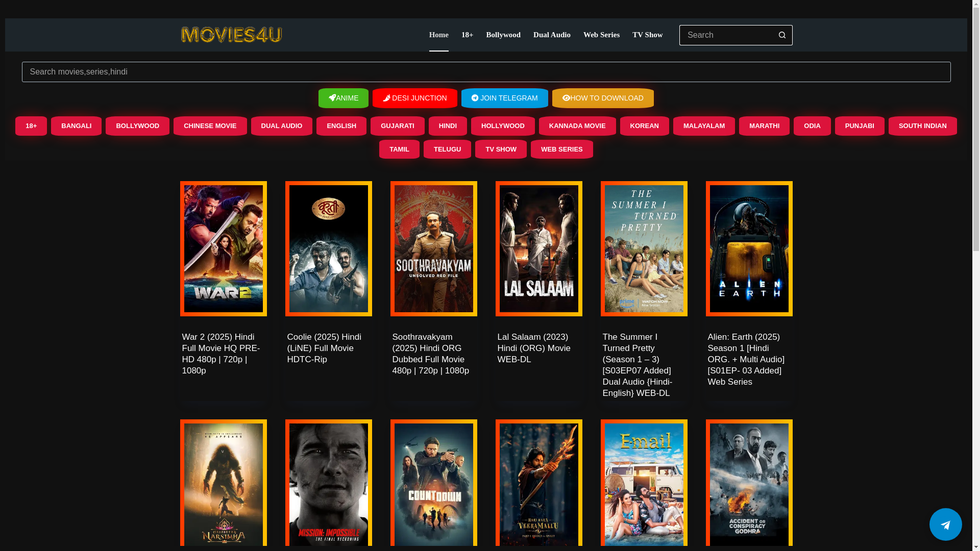The height and width of the screenshot is (551, 980).
Task: Open the Alien Earth poster thumbnail
Action: tap(749, 248)
